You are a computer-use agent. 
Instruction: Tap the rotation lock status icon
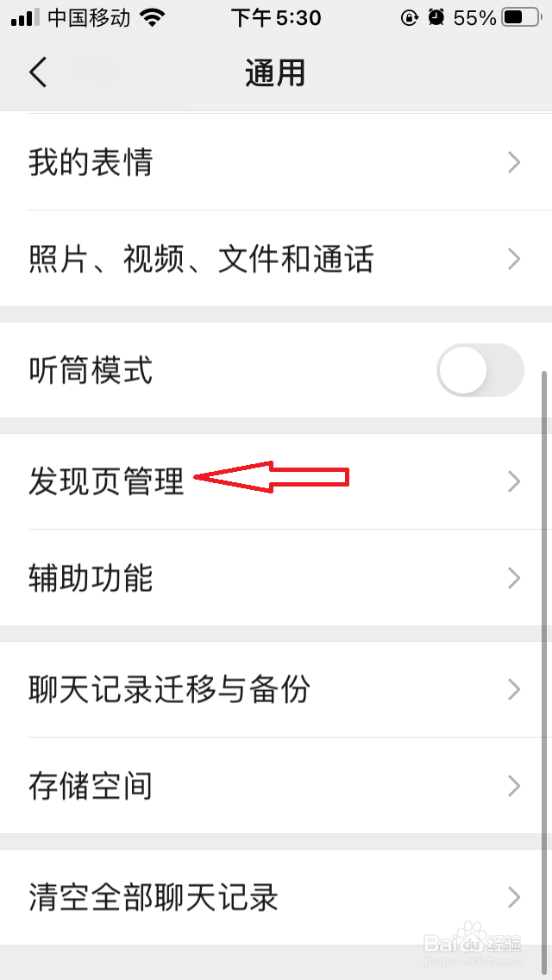(x=410, y=17)
